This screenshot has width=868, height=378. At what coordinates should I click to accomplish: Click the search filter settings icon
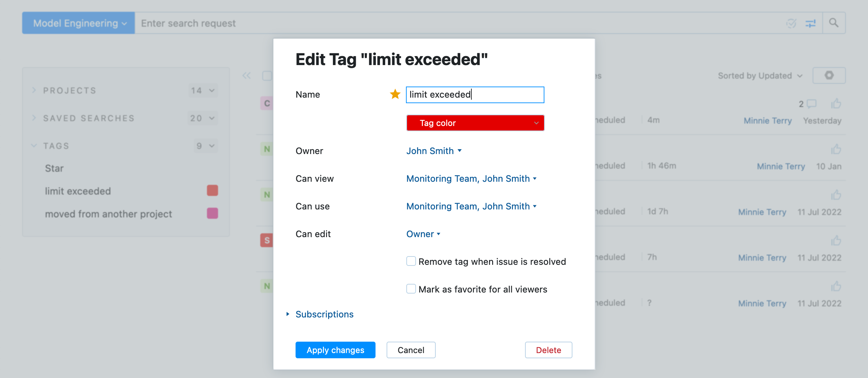pos(812,23)
